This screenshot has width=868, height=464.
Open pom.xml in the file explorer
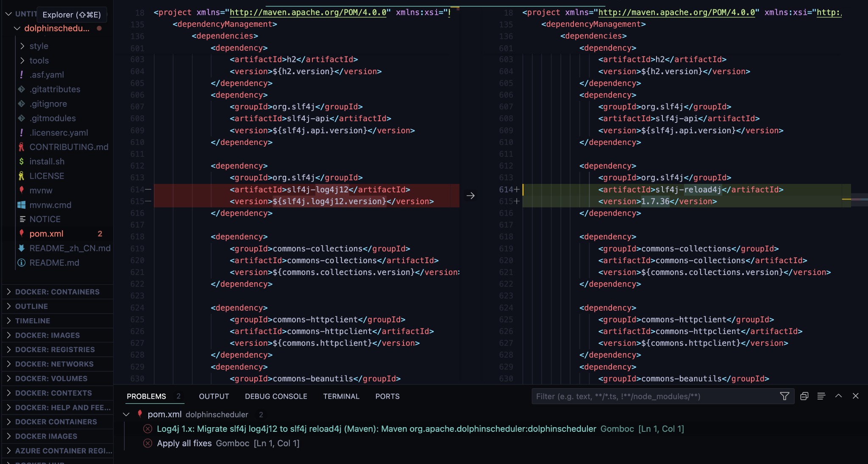tap(46, 233)
